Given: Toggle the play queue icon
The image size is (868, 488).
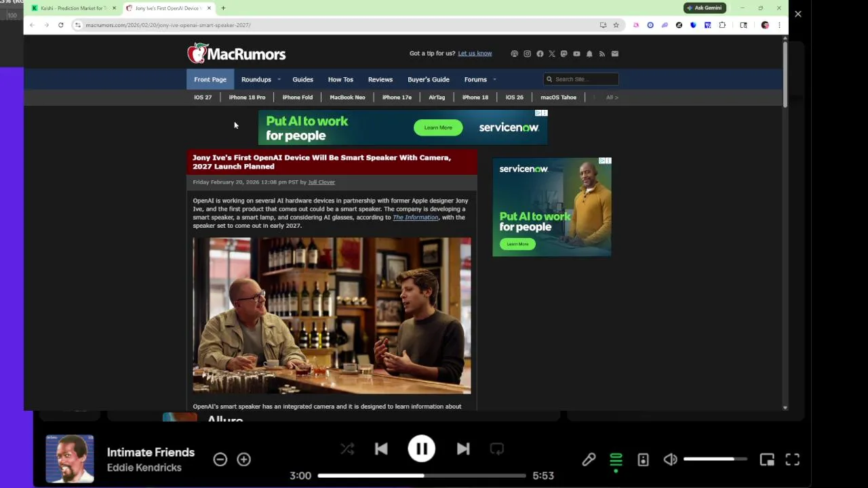Looking at the screenshot, I should 616,460.
